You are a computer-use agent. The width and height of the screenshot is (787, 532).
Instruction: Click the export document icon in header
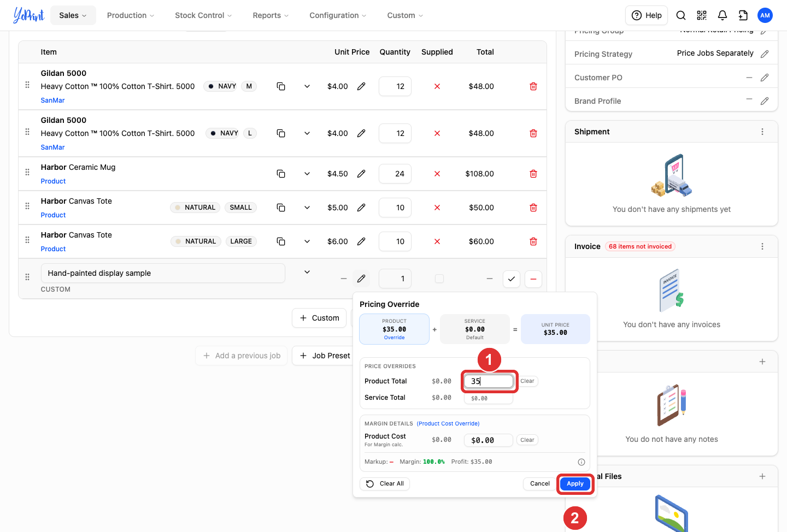743,15
